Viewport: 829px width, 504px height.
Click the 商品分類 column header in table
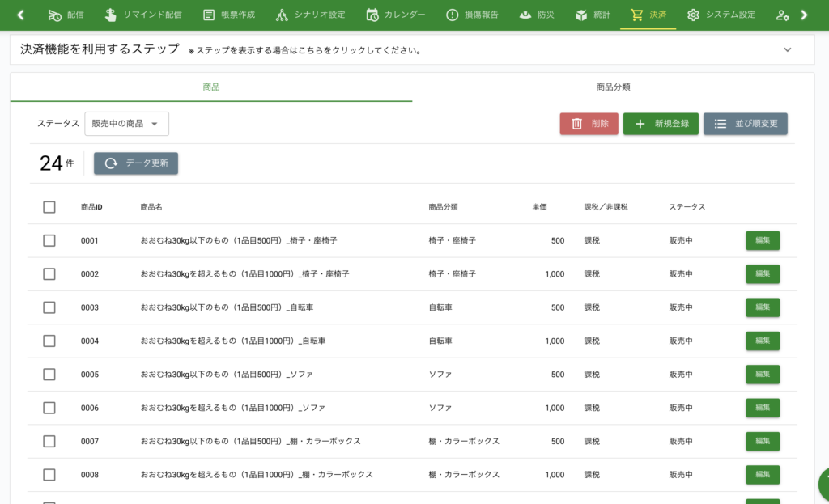(x=443, y=207)
